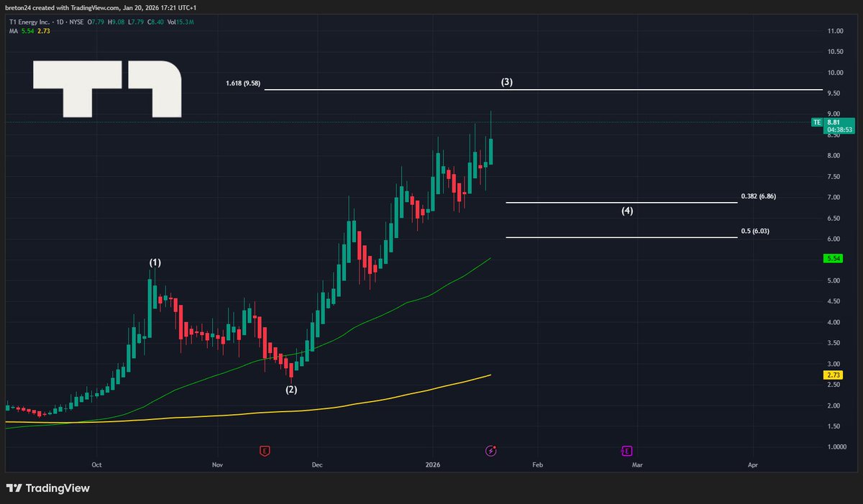Select the 1.618 (9.58) Fibonacci label

tap(242, 83)
